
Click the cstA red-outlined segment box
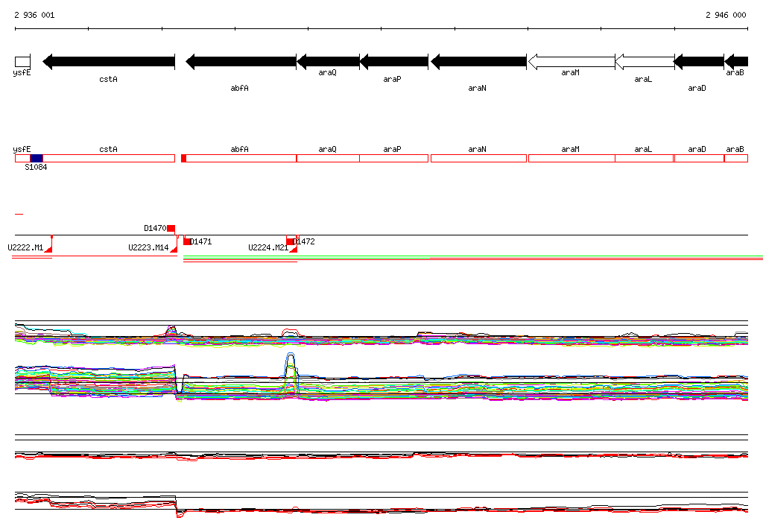109,158
